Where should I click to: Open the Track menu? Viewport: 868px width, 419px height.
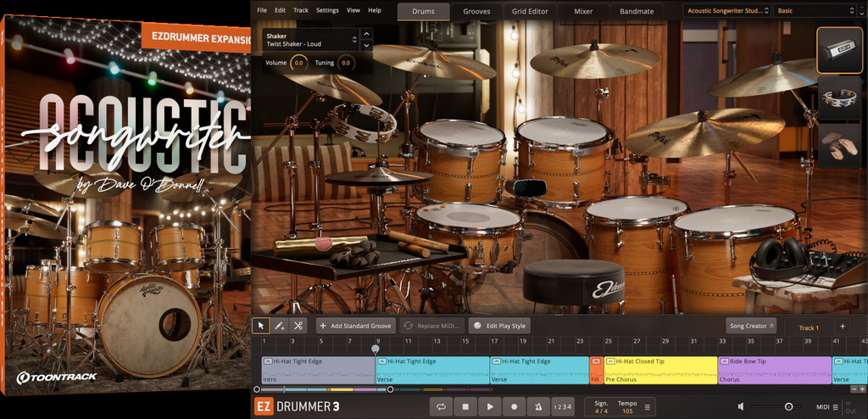pos(301,10)
